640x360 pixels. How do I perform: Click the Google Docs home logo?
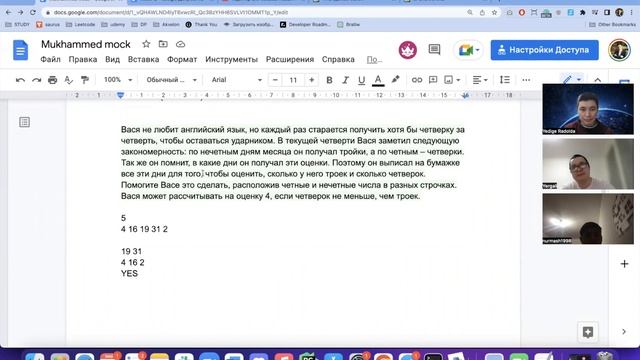pos(20,50)
